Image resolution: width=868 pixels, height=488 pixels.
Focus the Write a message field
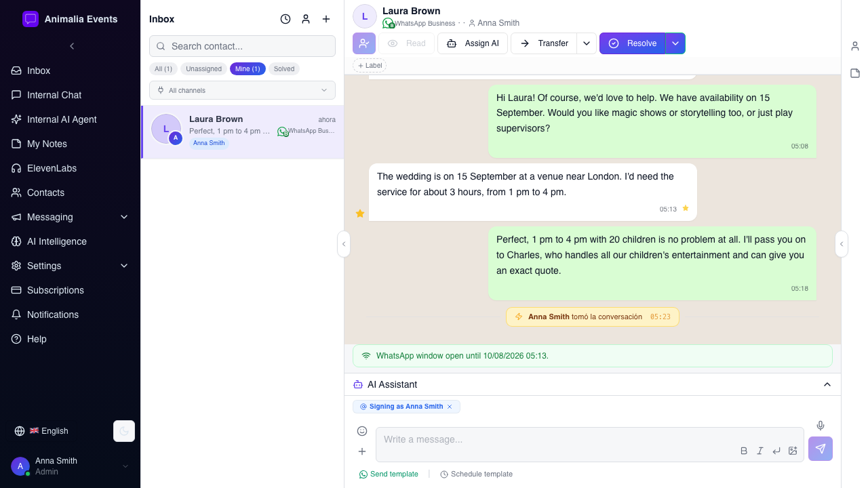(x=590, y=445)
